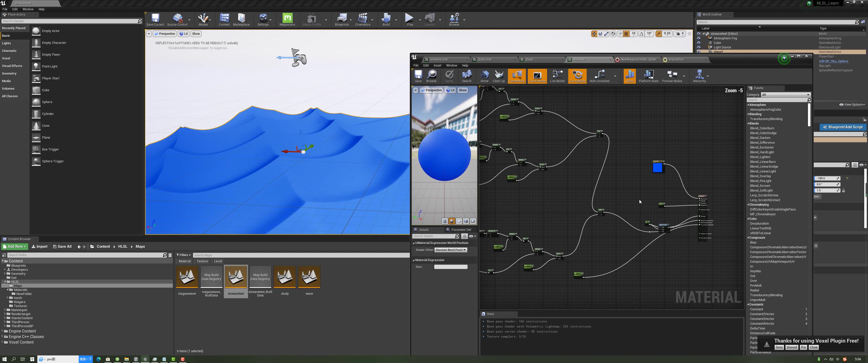This screenshot has height=363, width=868.
Task: Click the Hierarchy icon in material editor
Action: pyautogui.click(x=699, y=76)
